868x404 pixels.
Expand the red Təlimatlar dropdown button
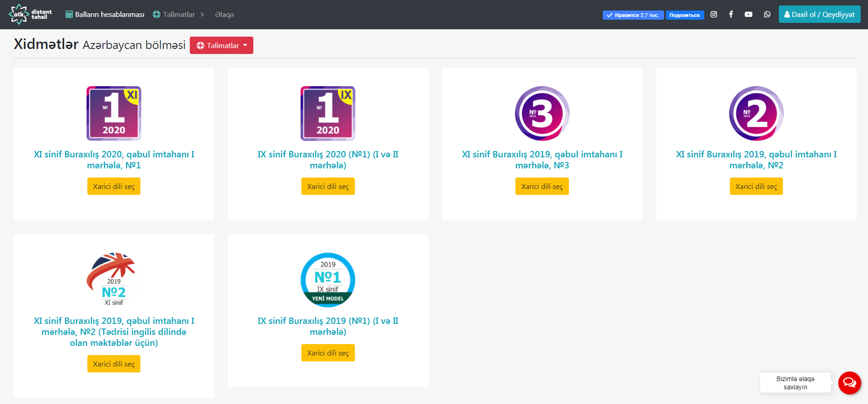pos(221,45)
